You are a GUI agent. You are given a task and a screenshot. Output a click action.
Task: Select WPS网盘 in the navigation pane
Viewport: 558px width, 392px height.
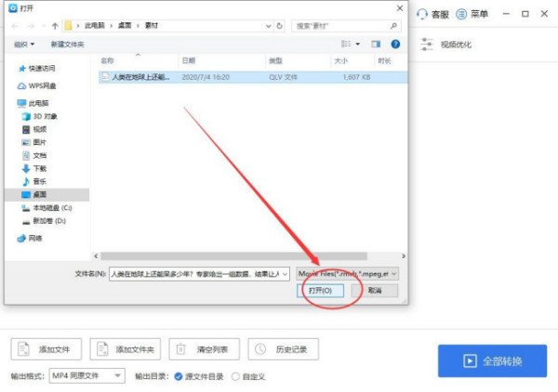(x=37, y=85)
